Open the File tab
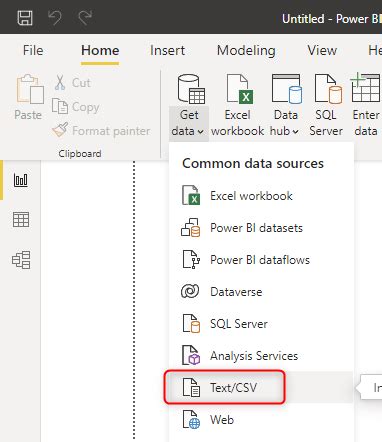Viewport: 382px width, 442px height. (x=33, y=50)
